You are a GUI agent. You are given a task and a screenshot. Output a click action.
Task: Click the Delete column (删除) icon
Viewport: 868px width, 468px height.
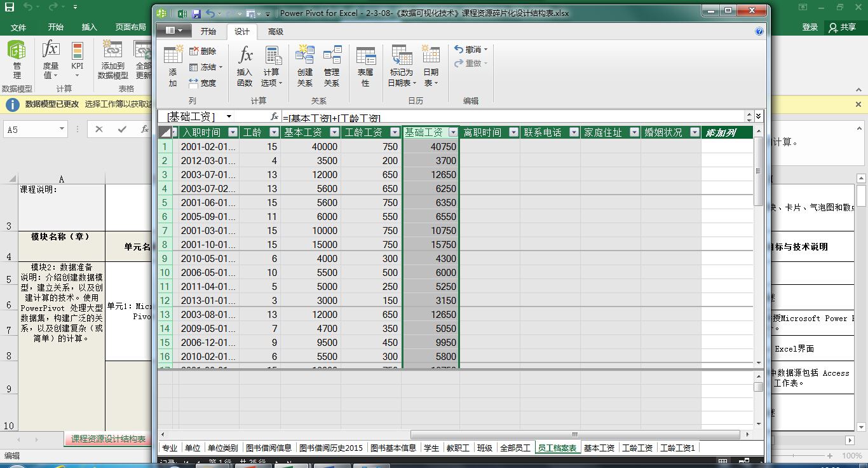[x=203, y=51]
